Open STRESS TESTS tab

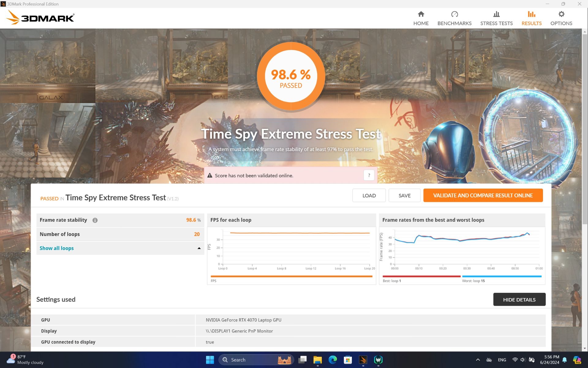[496, 18]
